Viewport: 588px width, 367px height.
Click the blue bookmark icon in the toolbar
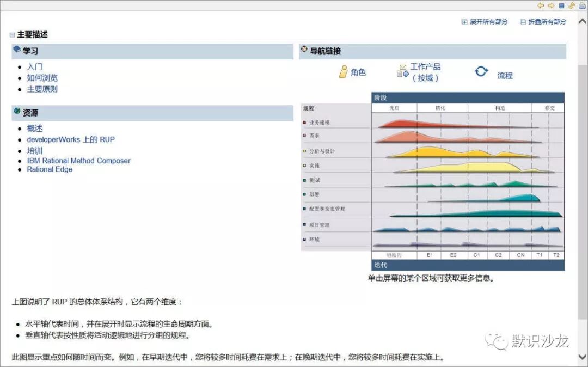561,5
